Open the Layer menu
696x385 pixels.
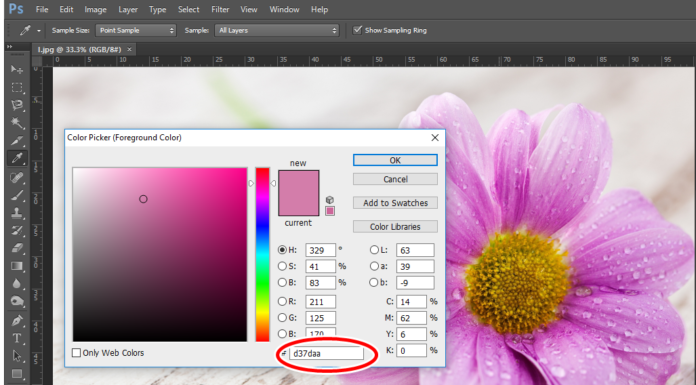[128, 9]
